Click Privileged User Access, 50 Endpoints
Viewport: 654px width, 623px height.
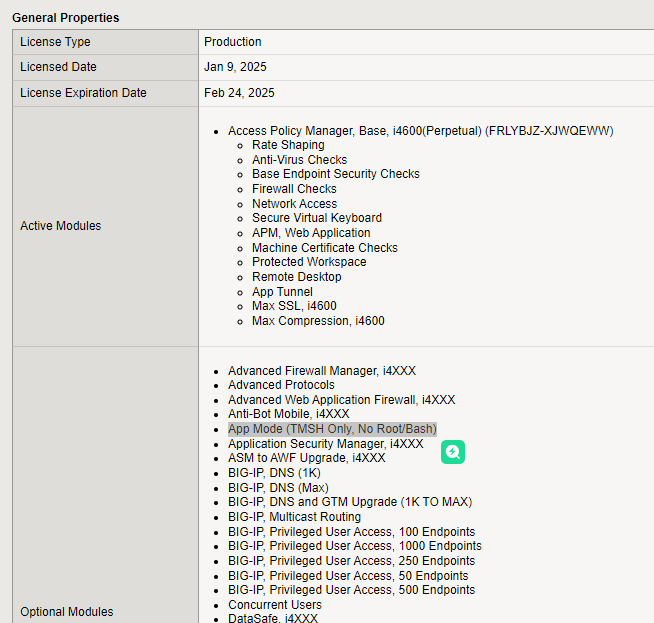click(x=348, y=575)
